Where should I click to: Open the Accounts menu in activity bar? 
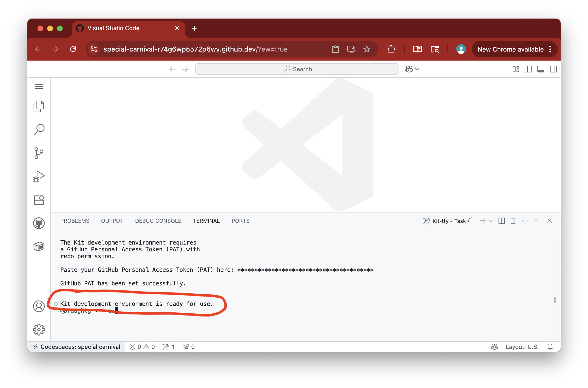point(39,306)
